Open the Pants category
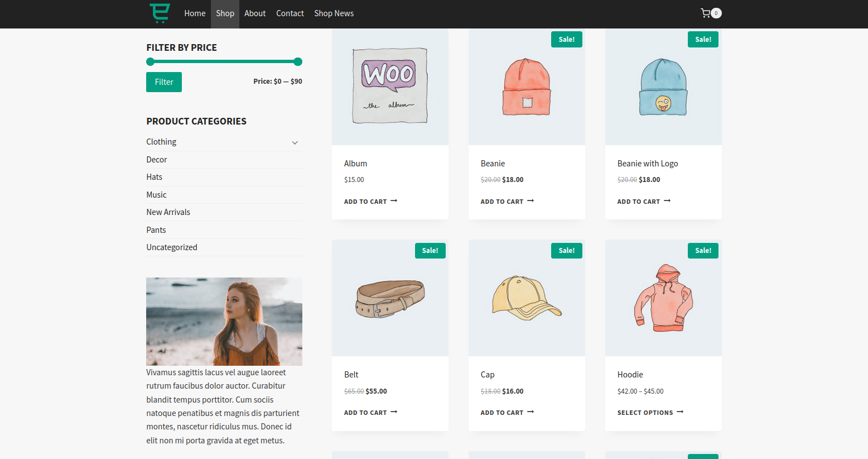 [156, 230]
